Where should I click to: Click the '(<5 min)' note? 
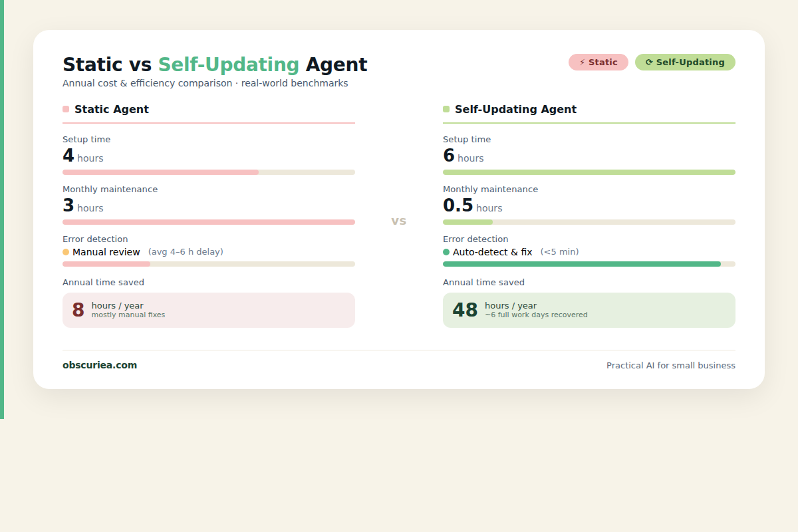click(559, 252)
